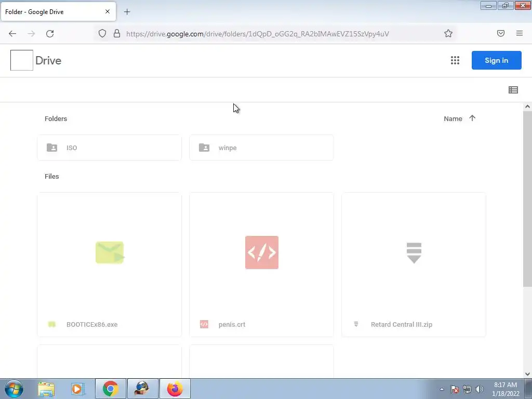Screen dimensions: 532x399
Task: Open the clock showing 8:17 AM
Action: pos(506,389)
